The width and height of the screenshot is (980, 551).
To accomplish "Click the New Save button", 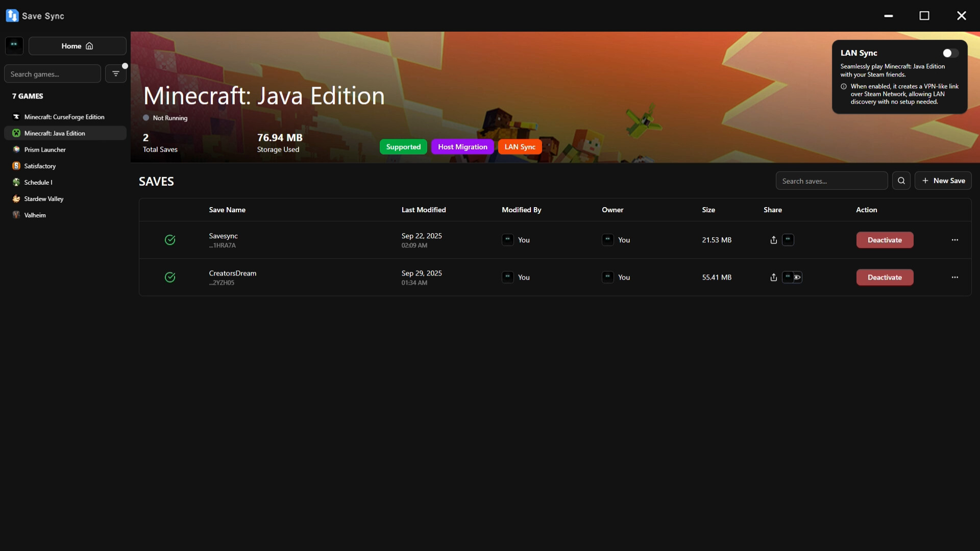I will [x=943, y=181].
